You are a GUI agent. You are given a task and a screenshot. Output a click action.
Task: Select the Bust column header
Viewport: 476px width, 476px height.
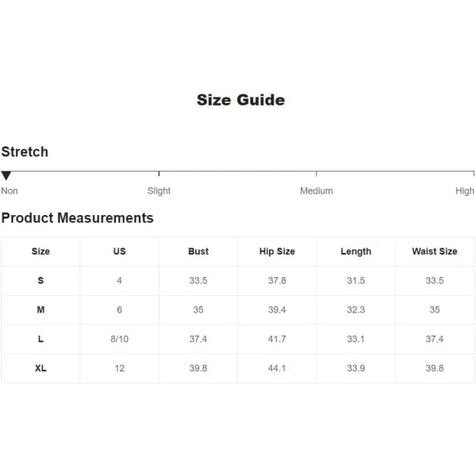click(x=198, y=251)
